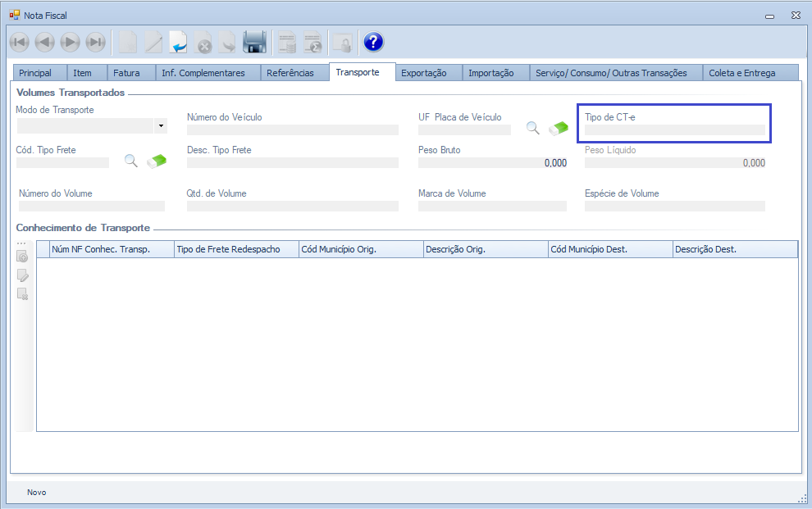The height and width of the screenshot is (509, 812).
Task: Click the Desc. Tipo Frete field
Action: [x=293, y=163]
